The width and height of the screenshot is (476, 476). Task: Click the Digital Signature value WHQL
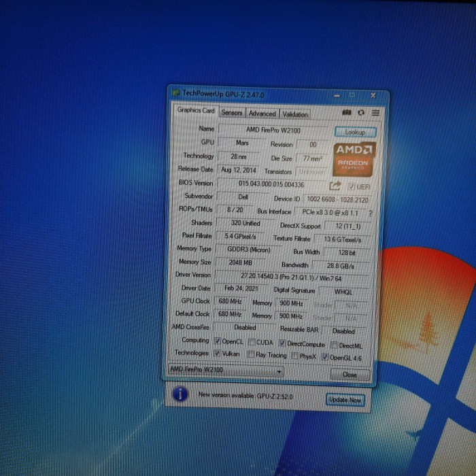tap(343, 292)
